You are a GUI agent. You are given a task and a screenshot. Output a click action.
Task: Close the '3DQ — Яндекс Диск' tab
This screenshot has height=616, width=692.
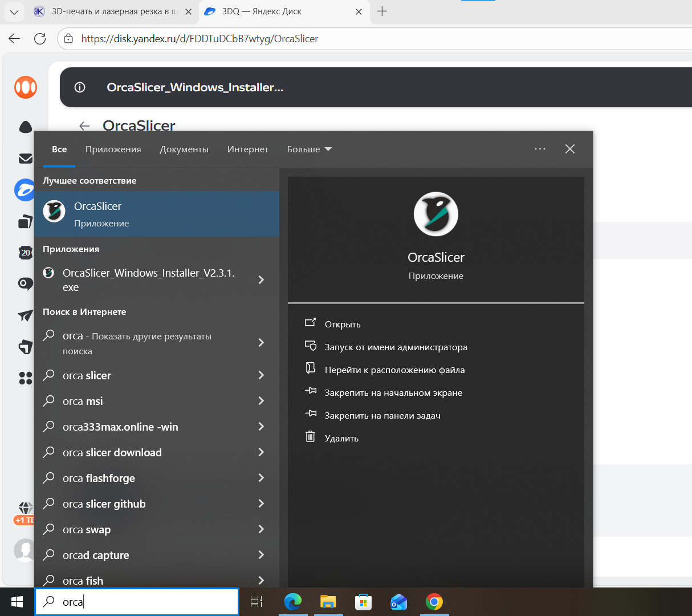tap(359, 11)
